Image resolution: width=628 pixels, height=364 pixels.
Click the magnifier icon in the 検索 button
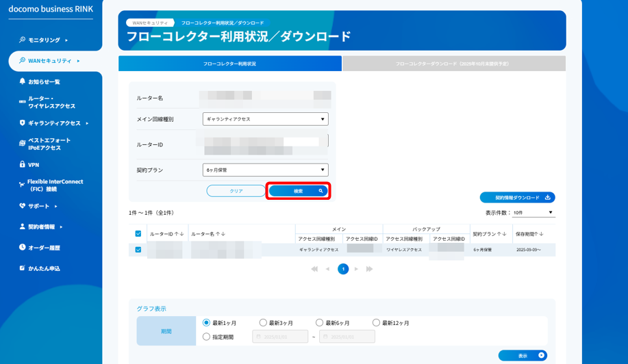(321, 191)
